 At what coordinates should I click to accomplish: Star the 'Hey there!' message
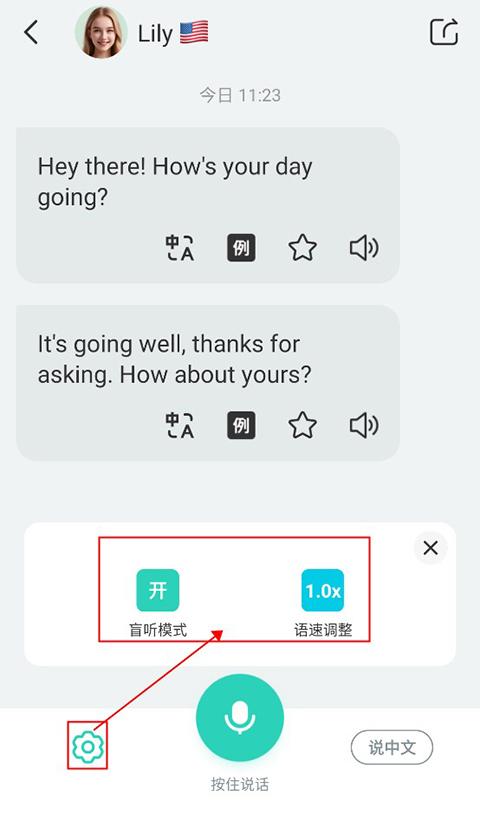click(303, 247)
